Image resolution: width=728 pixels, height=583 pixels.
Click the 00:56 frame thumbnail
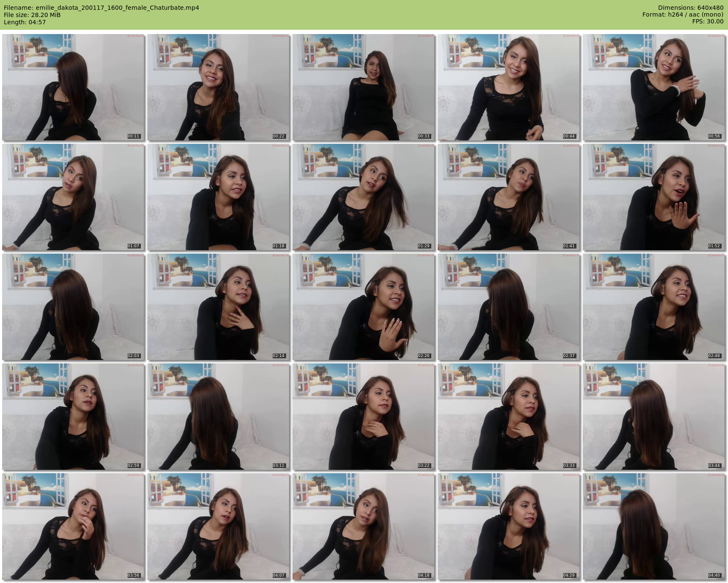click(x=653, y=87)
